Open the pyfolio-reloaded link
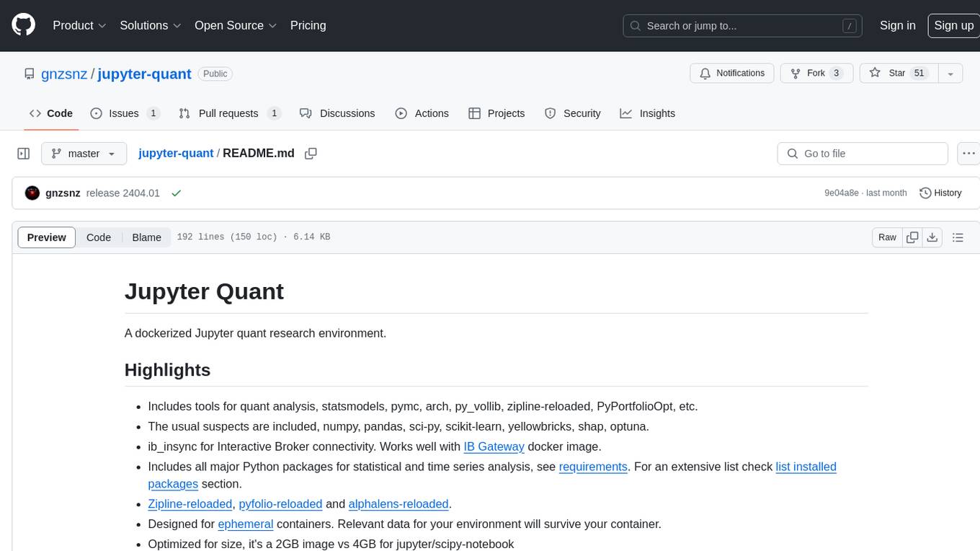Screen dimensions: 980x551 point(280,504)
